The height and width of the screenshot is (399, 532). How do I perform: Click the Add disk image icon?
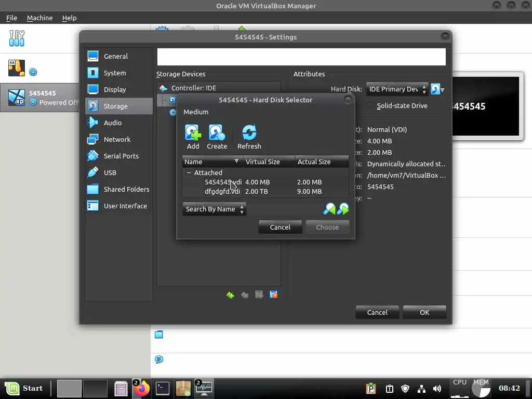[x=193, y=132]
